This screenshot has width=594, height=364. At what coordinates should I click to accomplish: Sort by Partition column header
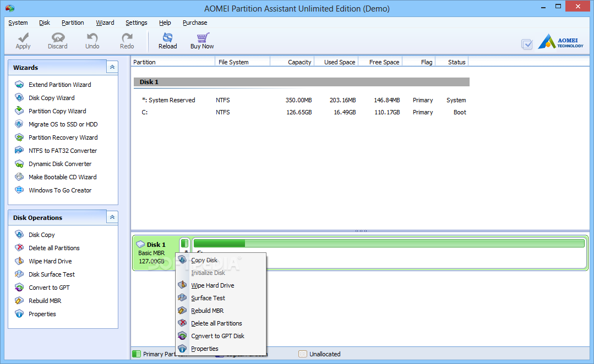(x=173, y=62)
